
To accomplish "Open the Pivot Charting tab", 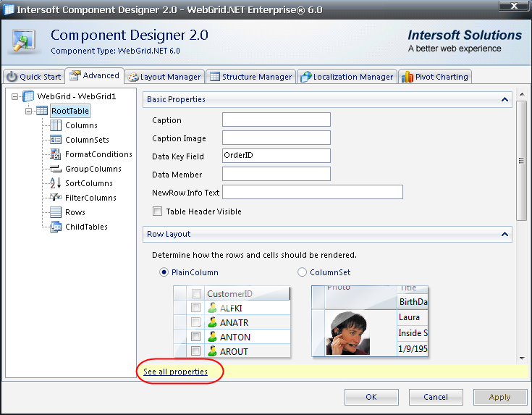I will click(x=435, y=77).
